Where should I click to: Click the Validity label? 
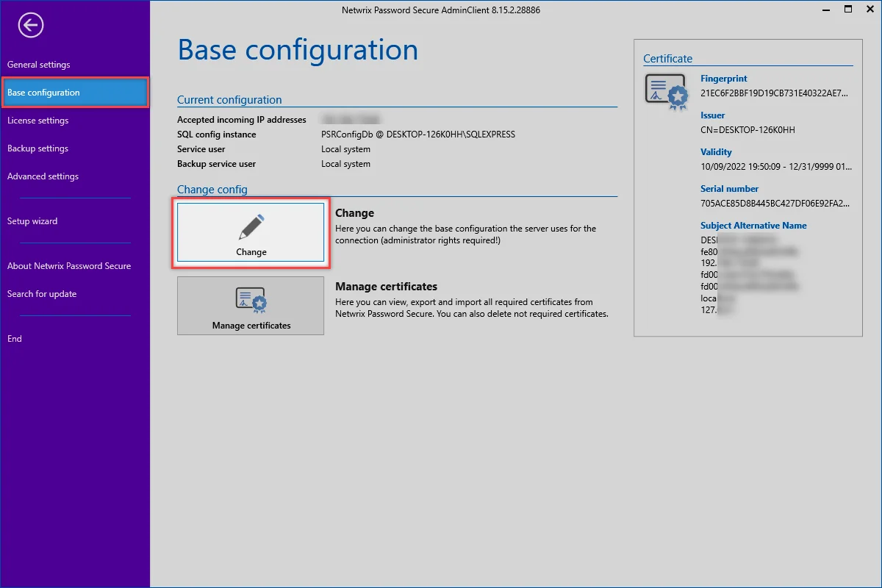717,152
